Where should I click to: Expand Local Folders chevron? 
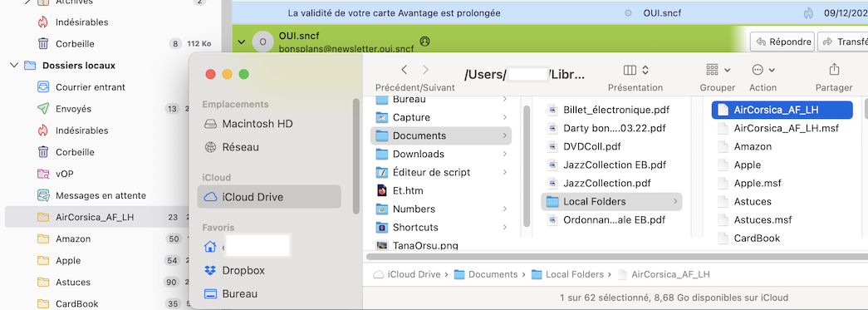pos(675,201)
